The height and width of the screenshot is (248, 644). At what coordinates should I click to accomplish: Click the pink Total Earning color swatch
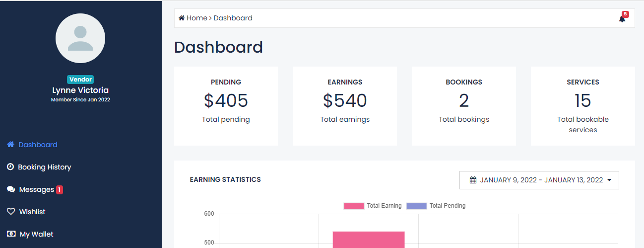click(x=354, y=206)
